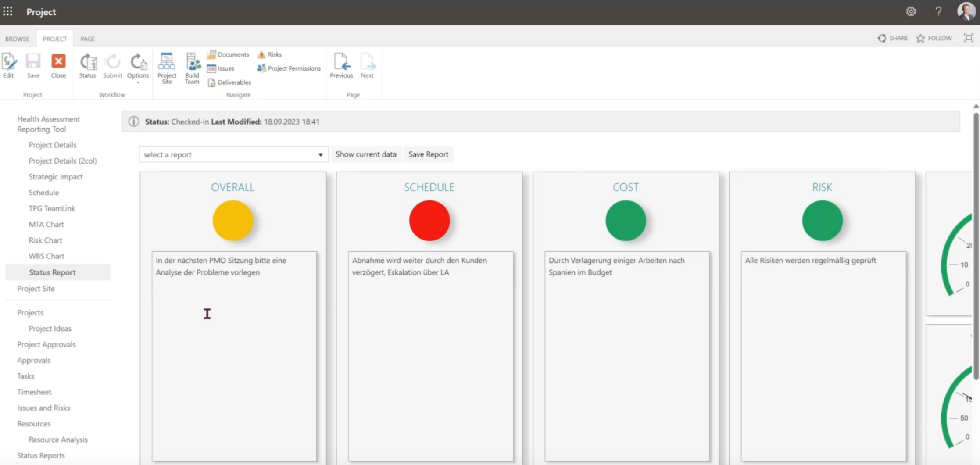Toggle focus on content icon
980x465 pixels.
pos(968,38)
